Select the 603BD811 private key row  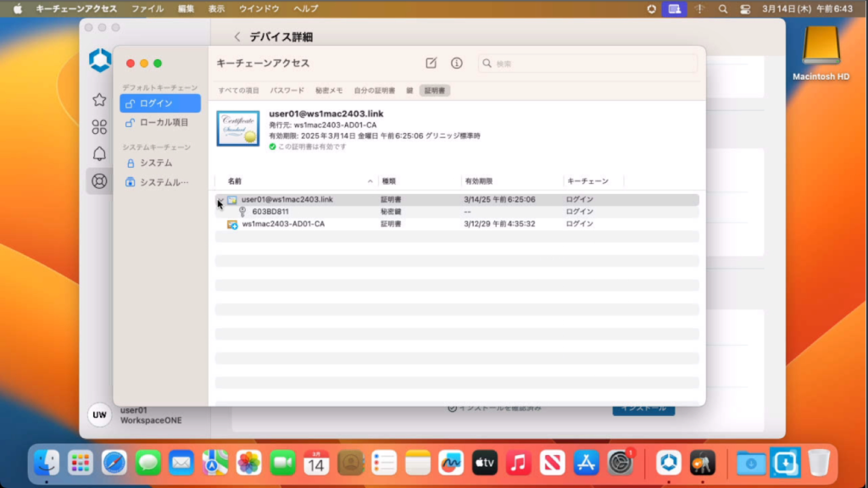pos(270,212)
